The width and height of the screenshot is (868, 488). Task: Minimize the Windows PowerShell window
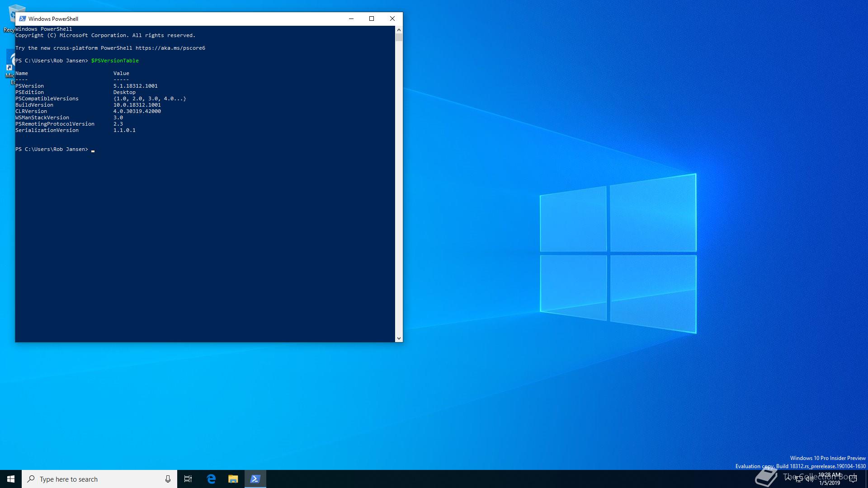click(351, 19)
